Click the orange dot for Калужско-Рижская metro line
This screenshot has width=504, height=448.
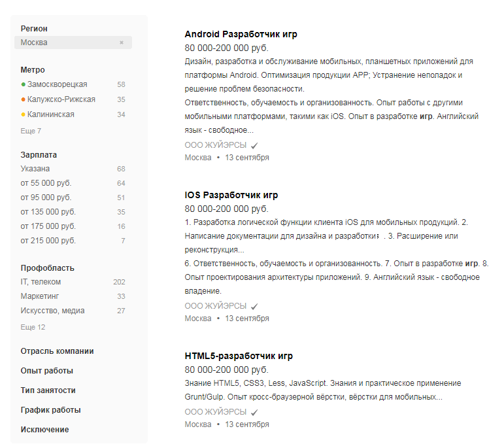click(23, 99)
